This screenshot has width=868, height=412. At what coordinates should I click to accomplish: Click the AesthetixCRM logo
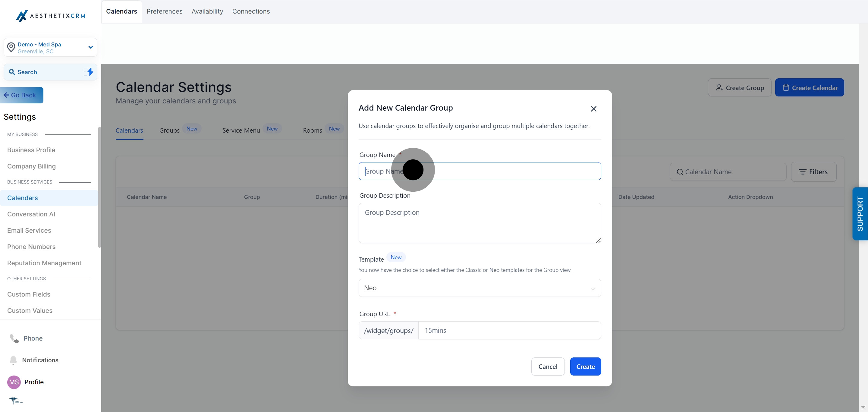pos(51,16)
